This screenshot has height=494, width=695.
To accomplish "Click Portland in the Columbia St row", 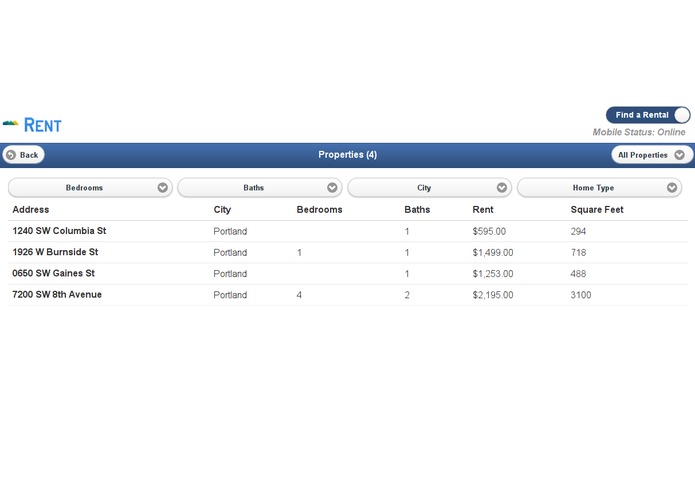I will [230, 231].
